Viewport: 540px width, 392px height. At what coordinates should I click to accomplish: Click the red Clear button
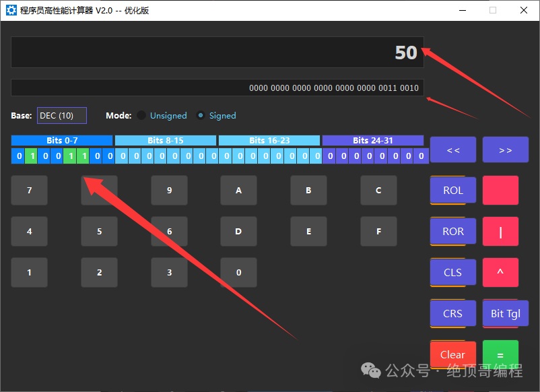(453, 354)
